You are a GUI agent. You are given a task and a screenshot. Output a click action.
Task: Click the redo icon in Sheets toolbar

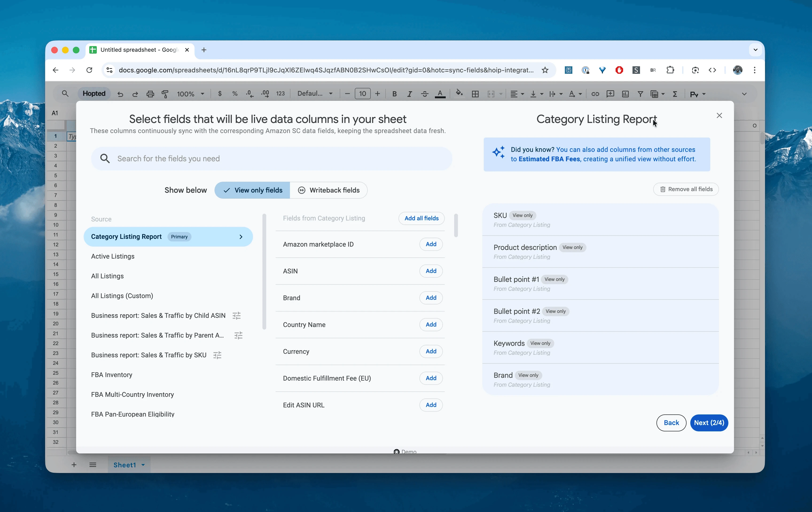click(135, 94)
